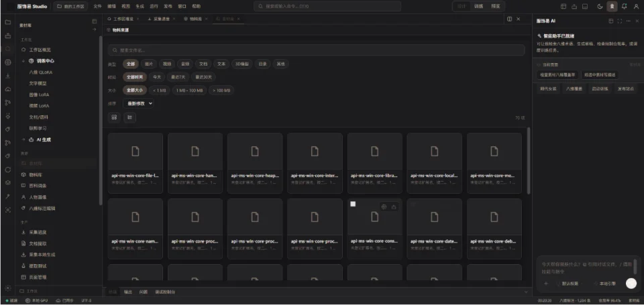Click the plus attach icon in AI input
This screenshot has width=644, height=305.
pyautogui.click(x=546, y=284)
